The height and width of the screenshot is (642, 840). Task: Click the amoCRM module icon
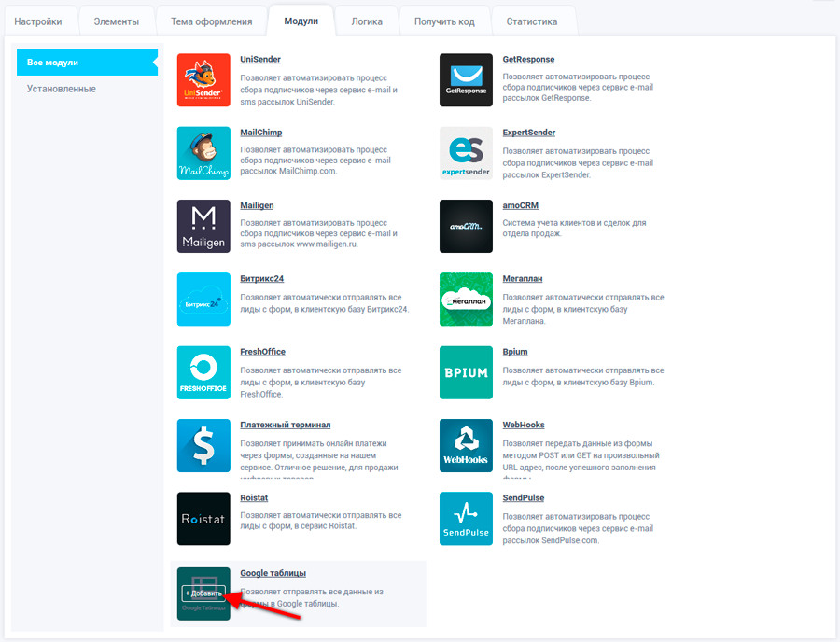pyautogui.click(x=466, y=226)
